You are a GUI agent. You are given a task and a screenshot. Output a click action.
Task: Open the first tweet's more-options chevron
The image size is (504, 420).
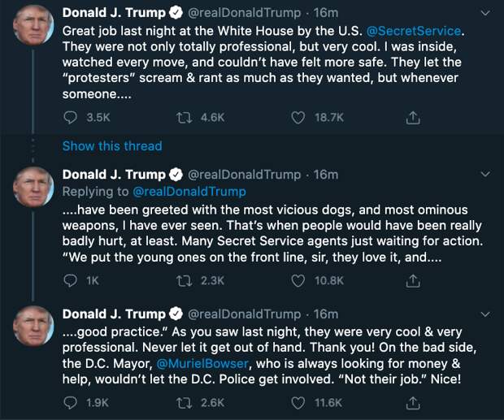[x=486, y=13]
